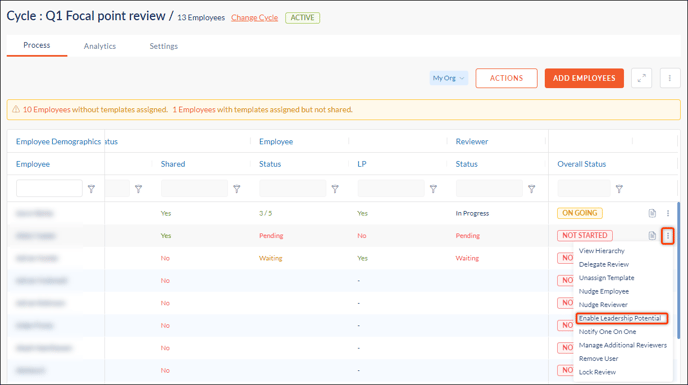Click the LP column filter field
Viewport: 688px width, 385px height.
(391, 188)
